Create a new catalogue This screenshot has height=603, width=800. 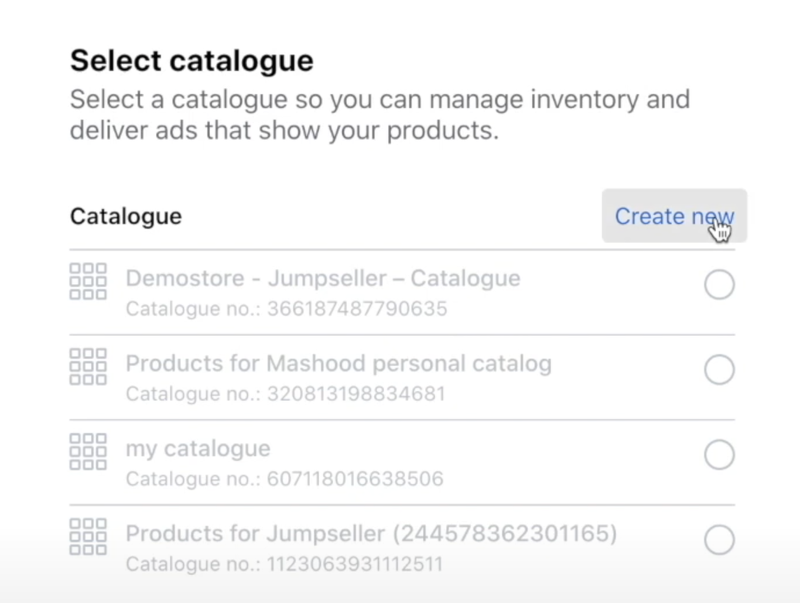tap(673, 216)
